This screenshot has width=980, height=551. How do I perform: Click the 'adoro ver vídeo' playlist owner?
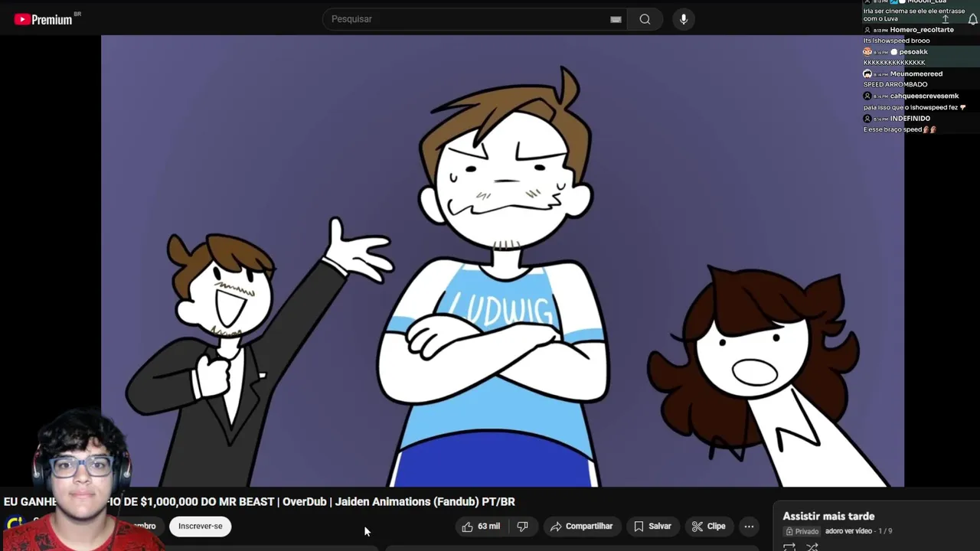coord(848,531)
